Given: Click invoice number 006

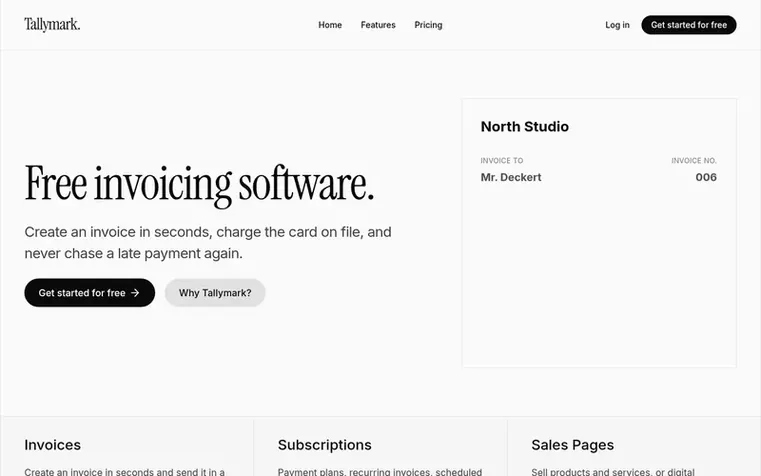Looking at the screenshot, I should [x=706, y=177].
